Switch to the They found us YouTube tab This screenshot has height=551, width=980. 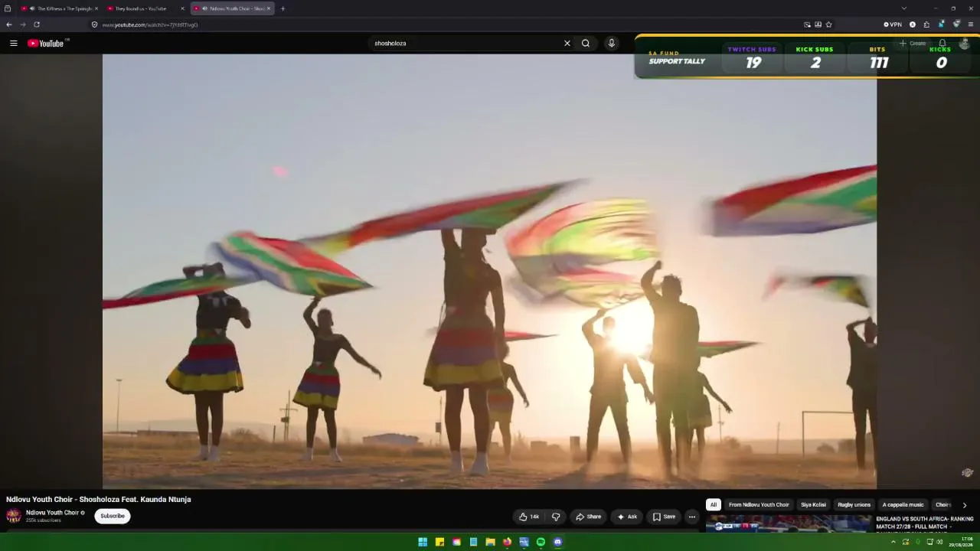[145, 8]
